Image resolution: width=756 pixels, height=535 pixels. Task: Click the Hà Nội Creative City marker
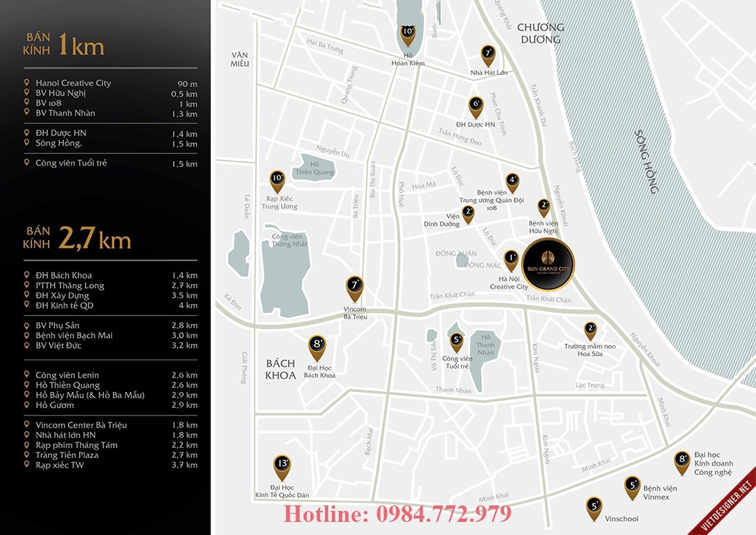(511, 260)
